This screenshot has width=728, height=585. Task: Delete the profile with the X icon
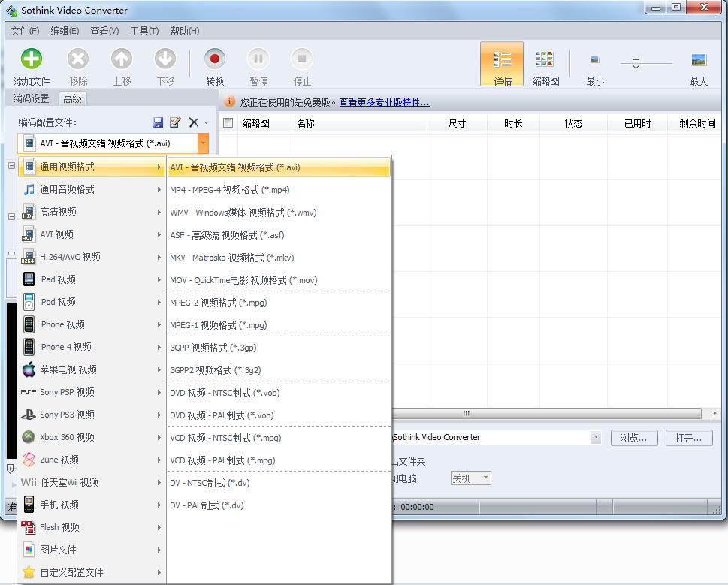[x=194, y=122]
